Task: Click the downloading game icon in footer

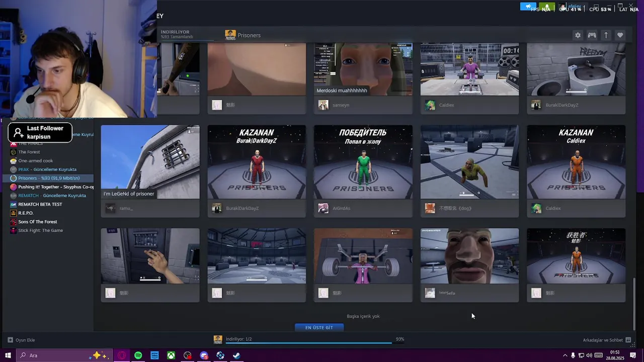Action: point(218,339)
